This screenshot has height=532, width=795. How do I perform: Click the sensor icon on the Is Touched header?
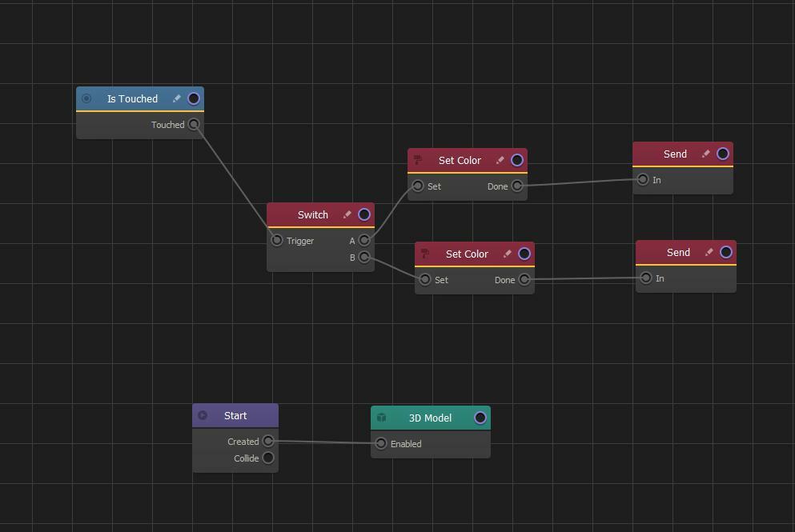coord(86,98)
